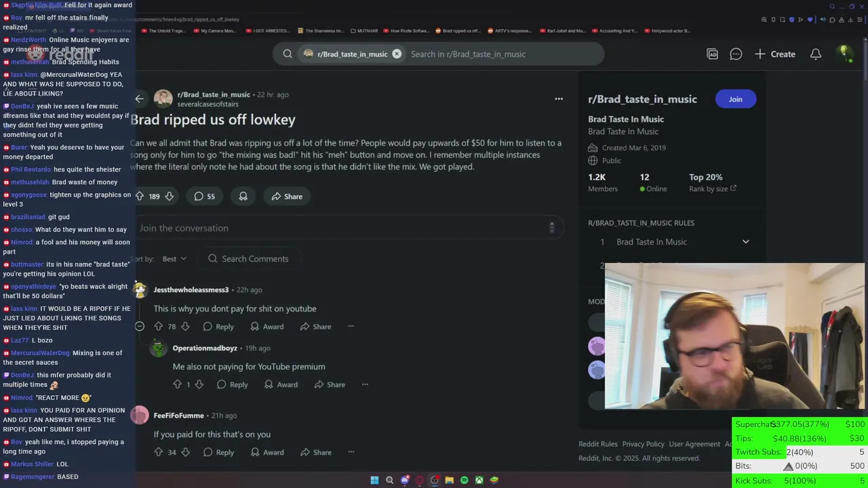Open Reddit chat
868x488 pixels.
[x=736, y=54]
